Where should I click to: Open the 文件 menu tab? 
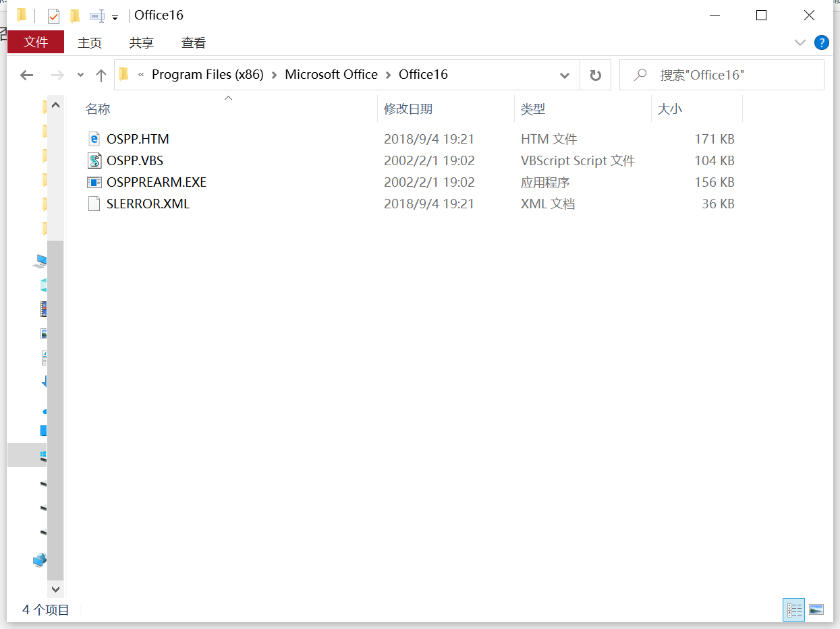(36, 42)
